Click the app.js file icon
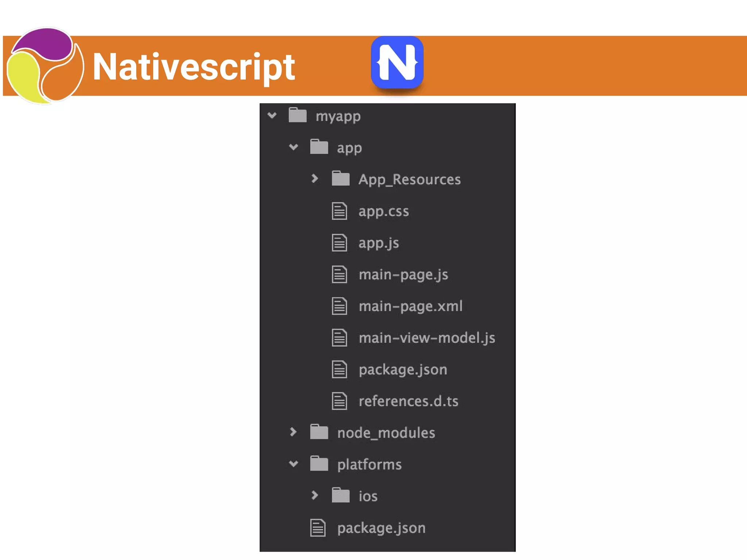 (339, 242)
